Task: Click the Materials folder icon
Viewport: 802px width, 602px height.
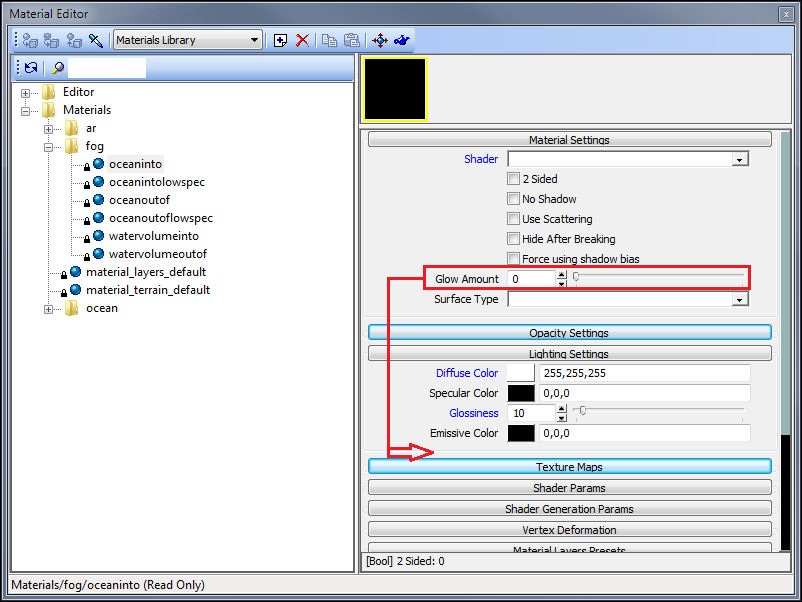Action: click(x=49, y=110)
